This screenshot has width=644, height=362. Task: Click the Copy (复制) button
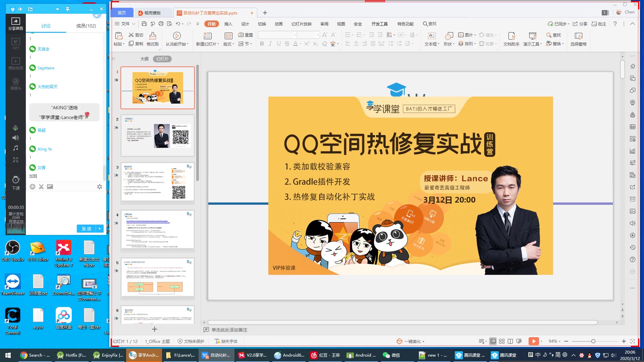[136, 44]
